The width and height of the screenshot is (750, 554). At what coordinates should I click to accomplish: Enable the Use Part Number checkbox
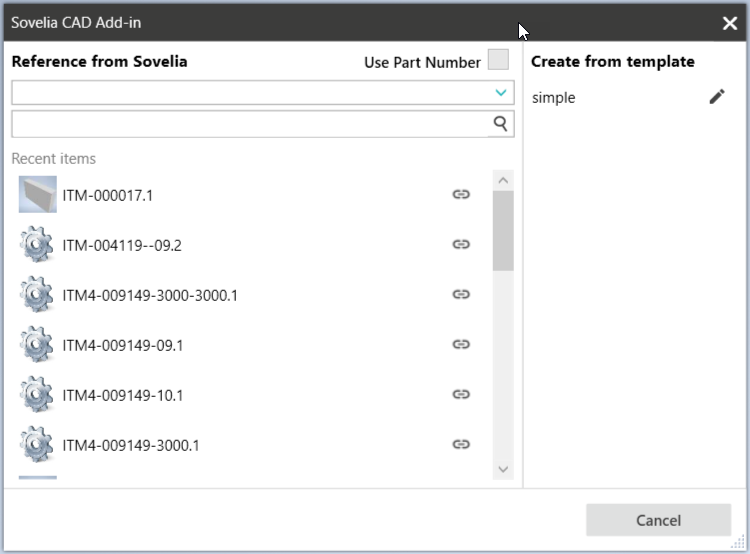(498, 60)
